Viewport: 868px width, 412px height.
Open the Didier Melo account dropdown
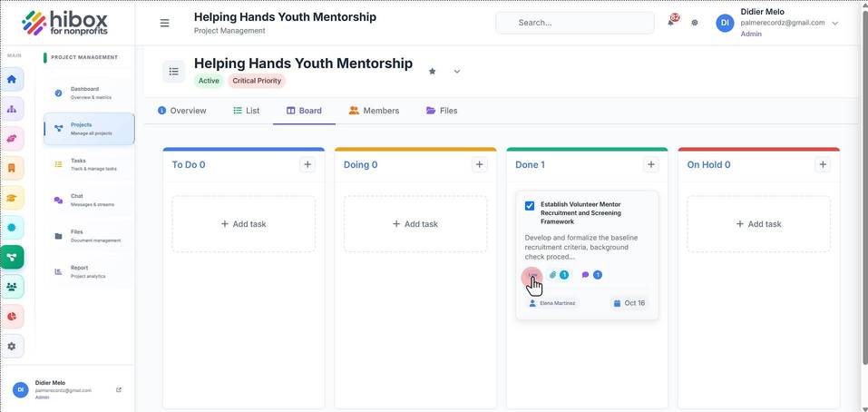835,23
